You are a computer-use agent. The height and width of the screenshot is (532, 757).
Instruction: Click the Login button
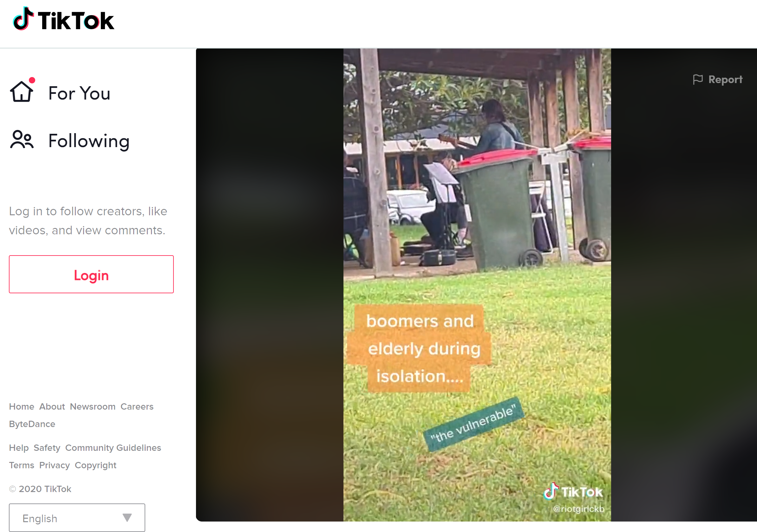(91, 274)
